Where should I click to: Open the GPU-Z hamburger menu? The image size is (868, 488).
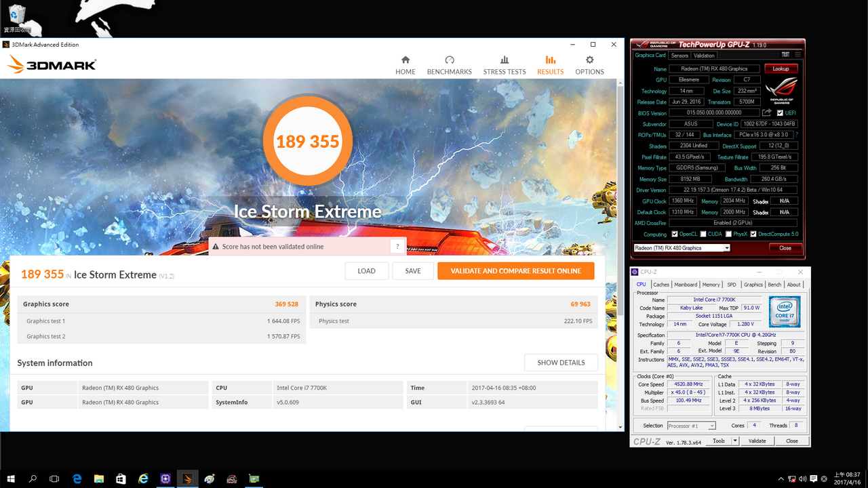click(798, 56)
